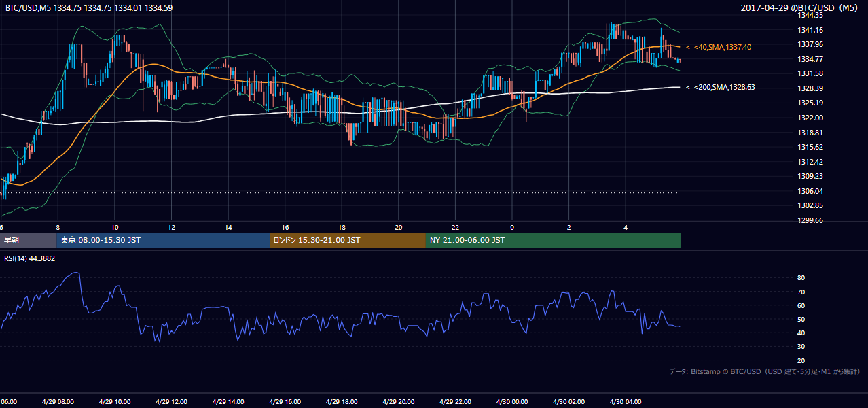This screenshot has width=868, height=408.
Task: Click the bottom date label 4/29 18:00
Action: pyautogui.click(x=341, y=402)
